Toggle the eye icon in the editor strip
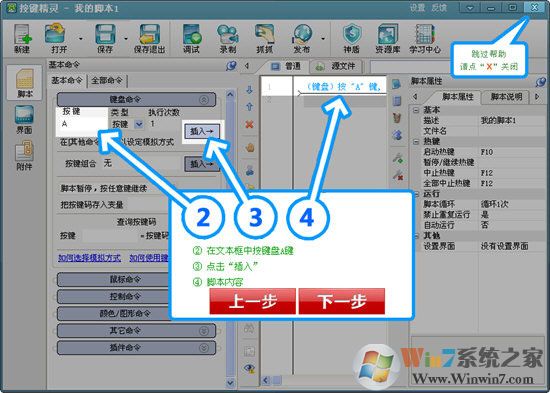 (x=249, y=368)
